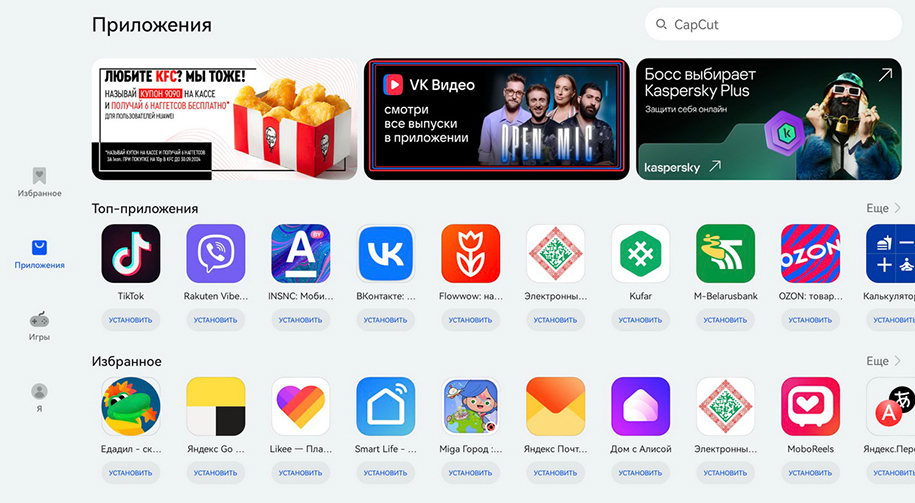915x503 pixels.
Task: Expand Топ-приложения with the Еще chevron
Action: pos(883,208)
